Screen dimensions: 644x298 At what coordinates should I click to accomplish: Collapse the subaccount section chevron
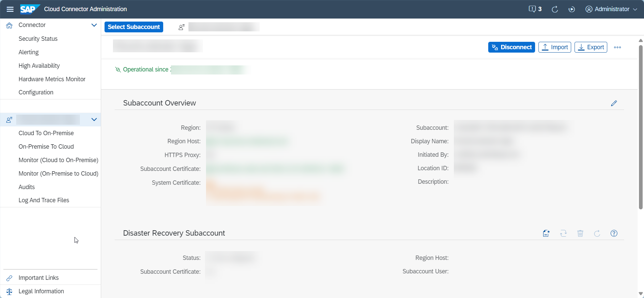[94, 119]
